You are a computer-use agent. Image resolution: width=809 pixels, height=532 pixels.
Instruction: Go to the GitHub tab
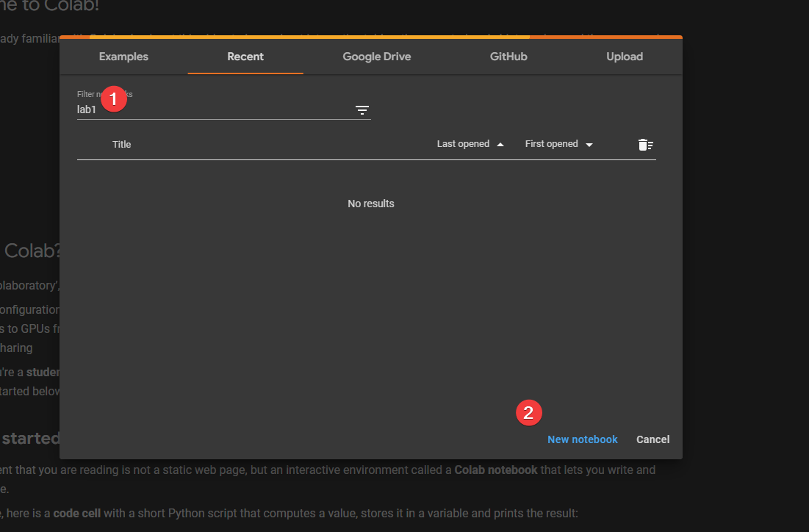point(508,57)
